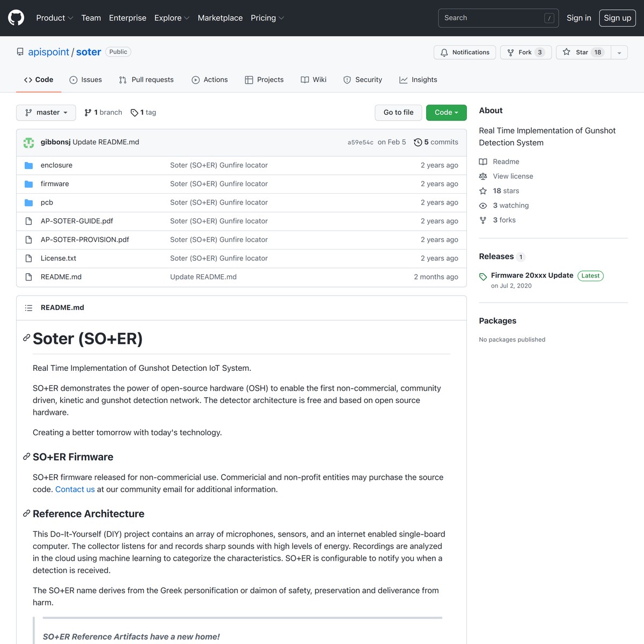Click the Contact us link
Viewport: 644px width, 644px height.
[75, 489]
